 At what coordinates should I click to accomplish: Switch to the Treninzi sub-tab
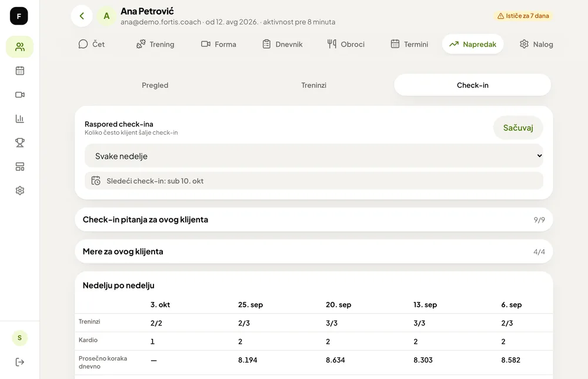(314, 85)
